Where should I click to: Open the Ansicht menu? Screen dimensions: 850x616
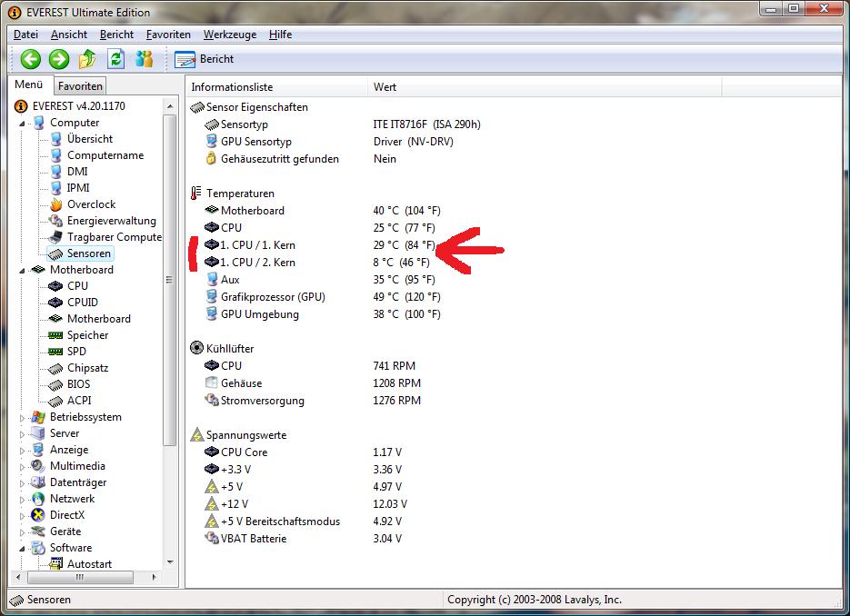click(69, 35)
